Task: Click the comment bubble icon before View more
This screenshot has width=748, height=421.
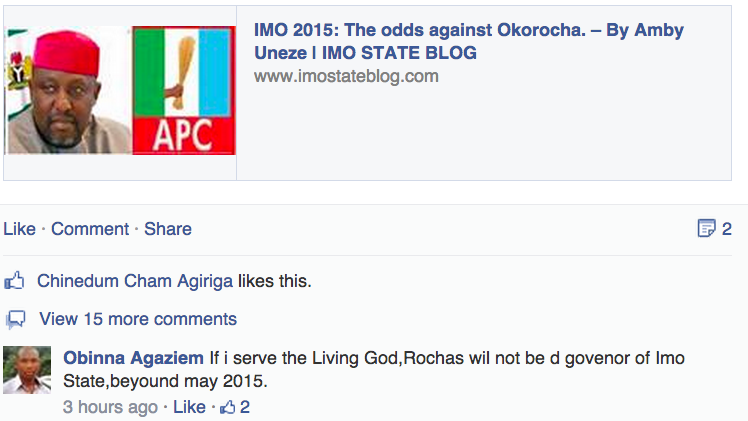Action: point(16,320)
